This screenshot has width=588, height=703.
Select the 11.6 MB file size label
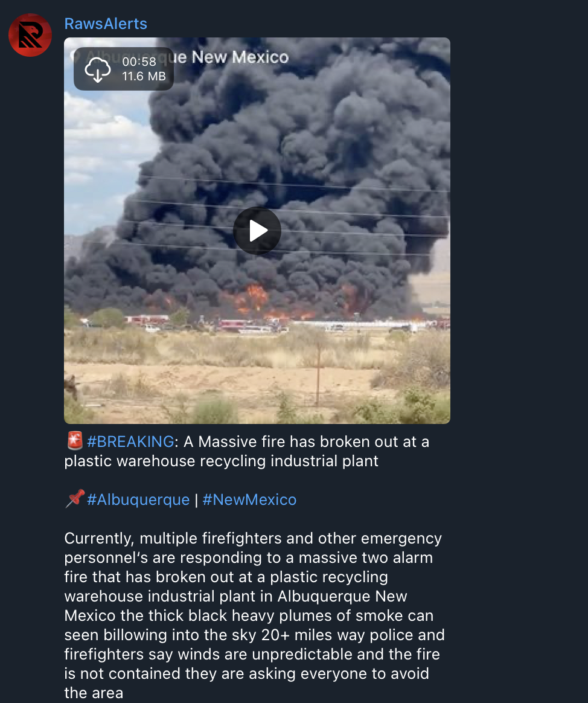(144, 76)
